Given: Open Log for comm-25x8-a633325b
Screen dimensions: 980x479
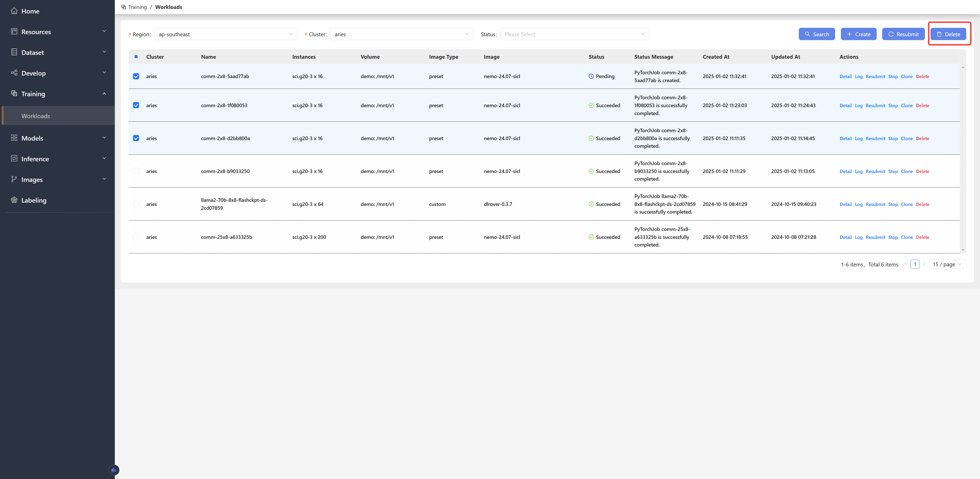Looking at the screenshot, I should click(859, 237).
